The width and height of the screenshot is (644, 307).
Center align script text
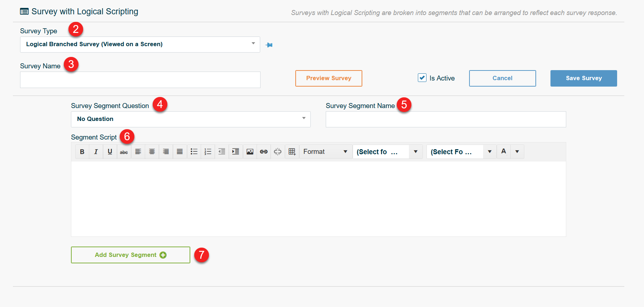(152, 152)
